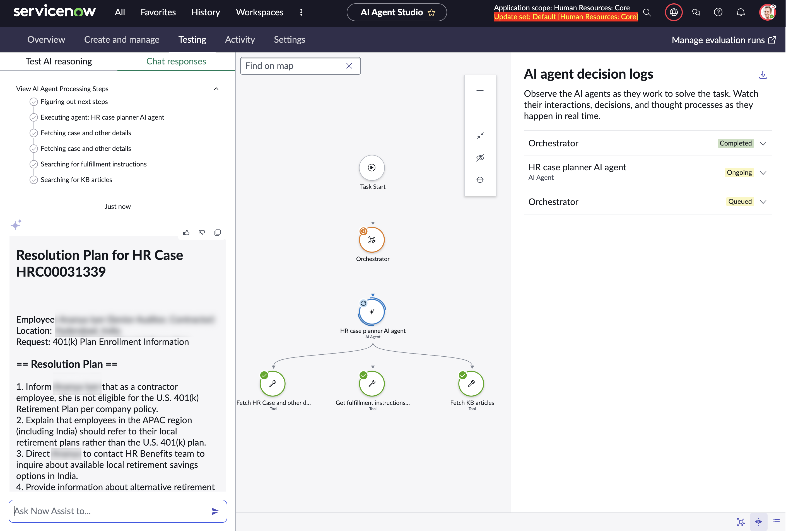786x532 pixels.
Task: Go to Create and manage tab
Action: 122,40
